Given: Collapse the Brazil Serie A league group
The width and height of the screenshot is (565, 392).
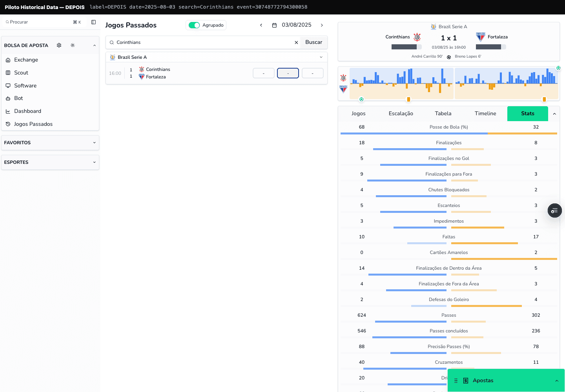Looking at the screenshot, I should [321, 57].
